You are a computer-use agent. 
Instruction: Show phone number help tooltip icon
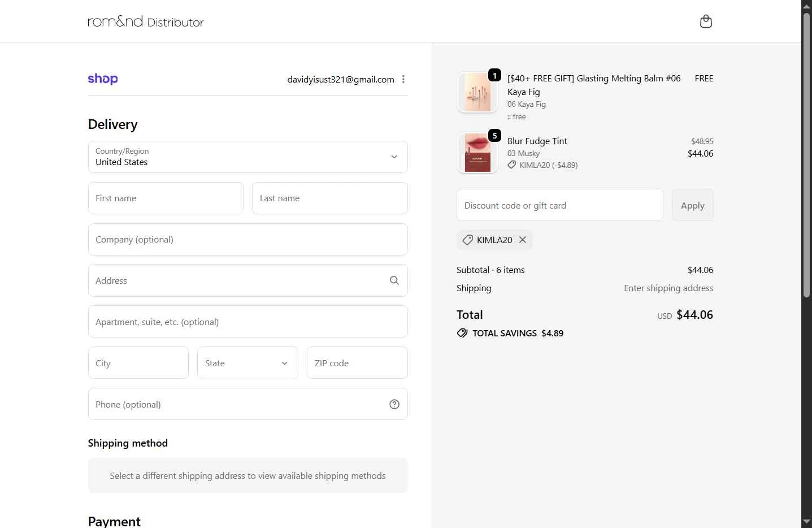394,404
